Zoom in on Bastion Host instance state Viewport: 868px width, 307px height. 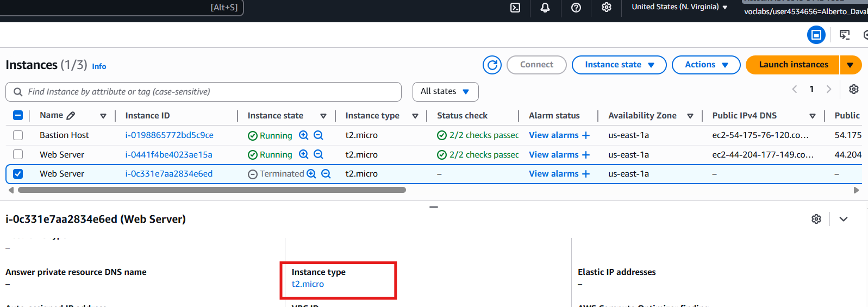pos(304,135)
